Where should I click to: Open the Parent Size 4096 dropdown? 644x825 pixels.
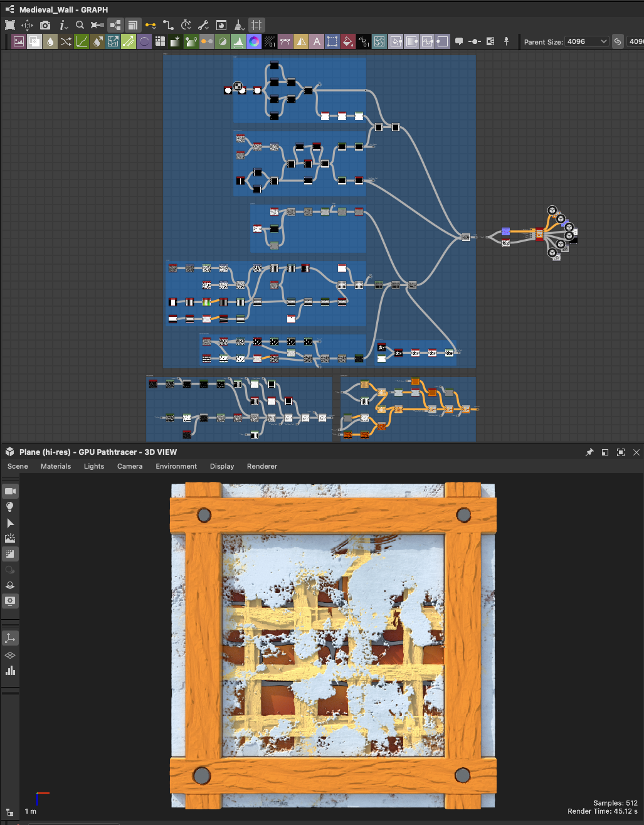tap(587, 41)
